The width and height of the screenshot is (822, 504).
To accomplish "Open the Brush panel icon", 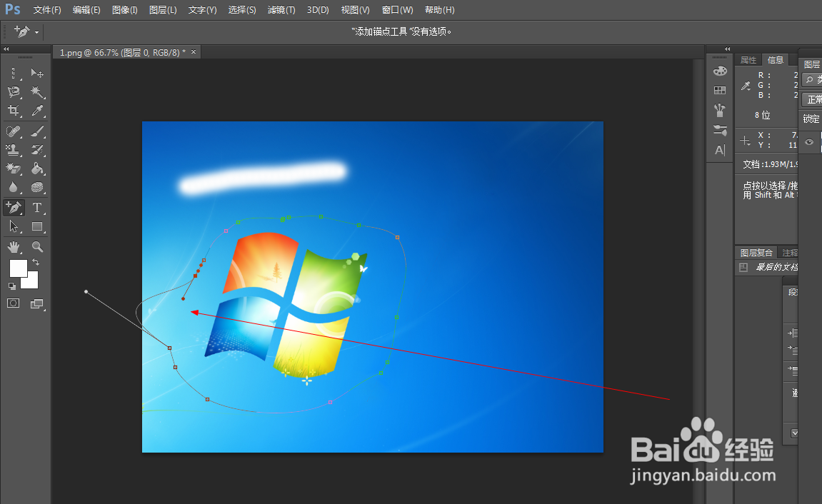I will tap(720, 130).
